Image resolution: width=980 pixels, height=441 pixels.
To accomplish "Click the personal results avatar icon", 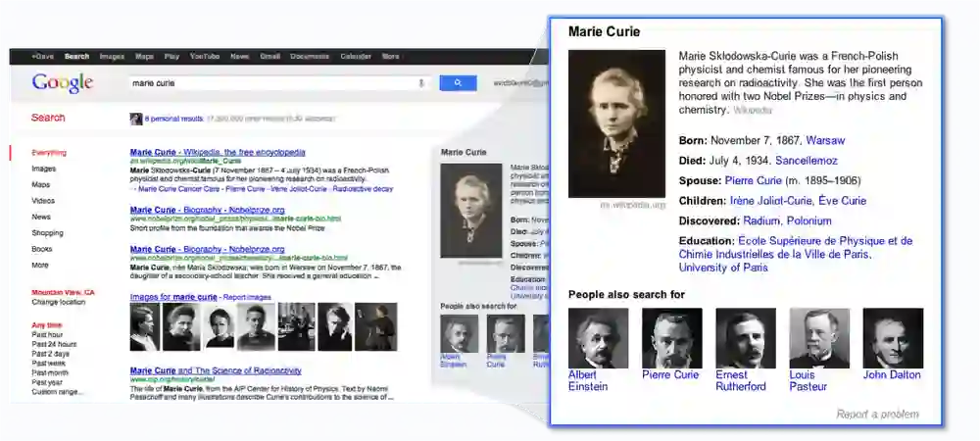I will [x=135, y=119].
